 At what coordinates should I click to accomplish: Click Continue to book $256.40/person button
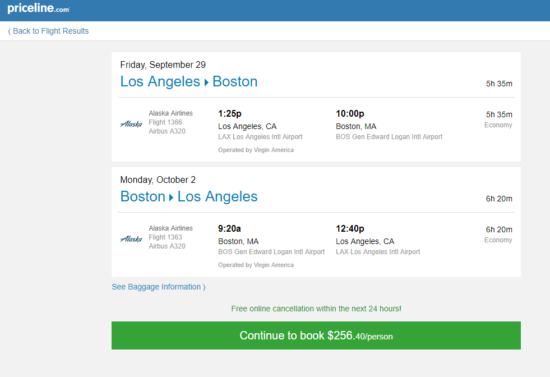click(x=316, y=335)
